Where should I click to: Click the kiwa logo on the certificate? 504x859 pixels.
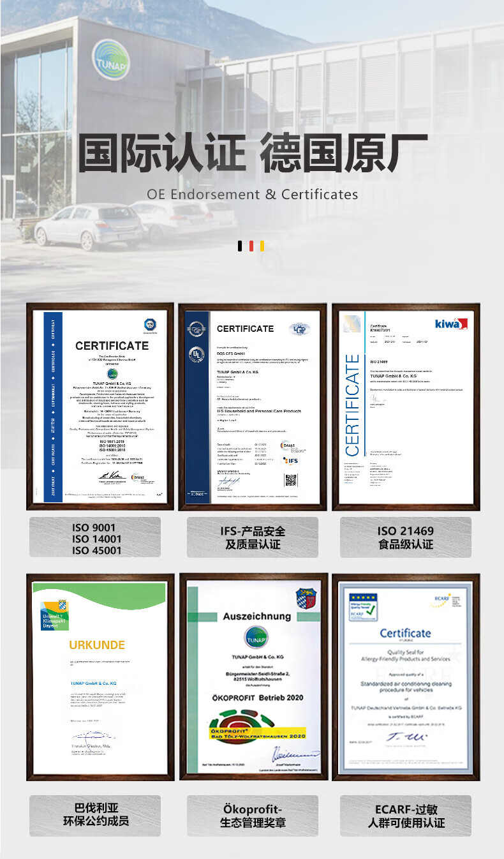point(451,324)
